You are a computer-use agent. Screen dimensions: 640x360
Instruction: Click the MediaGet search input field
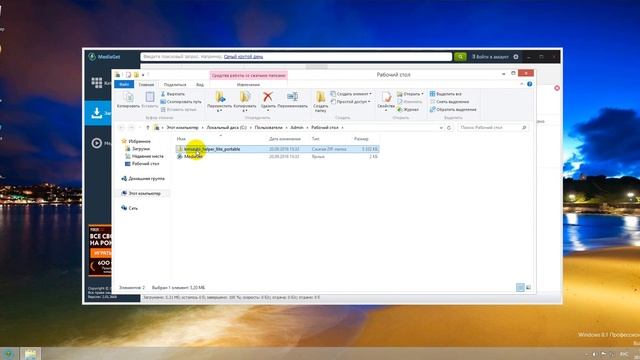[296, 57]
